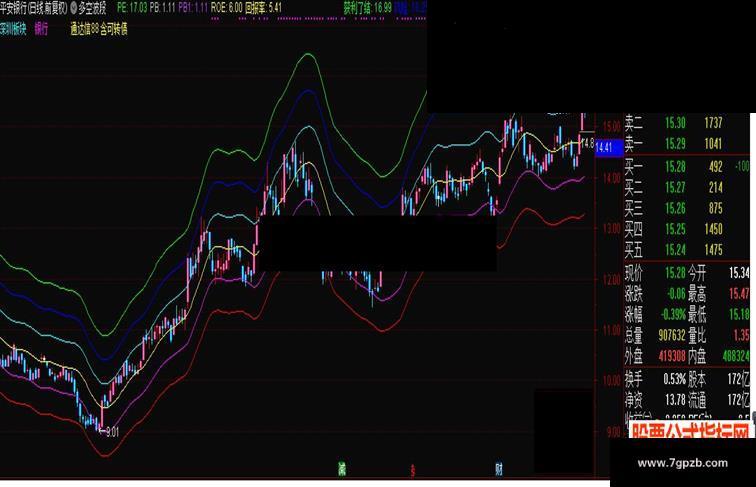Click the 最高 value 15.47

[x=739, y=294]
